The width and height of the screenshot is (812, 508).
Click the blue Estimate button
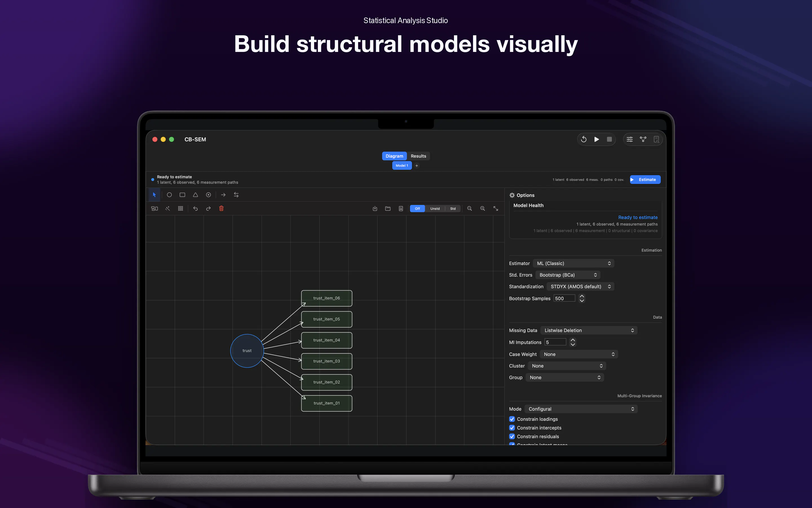(x=645, y=180)
